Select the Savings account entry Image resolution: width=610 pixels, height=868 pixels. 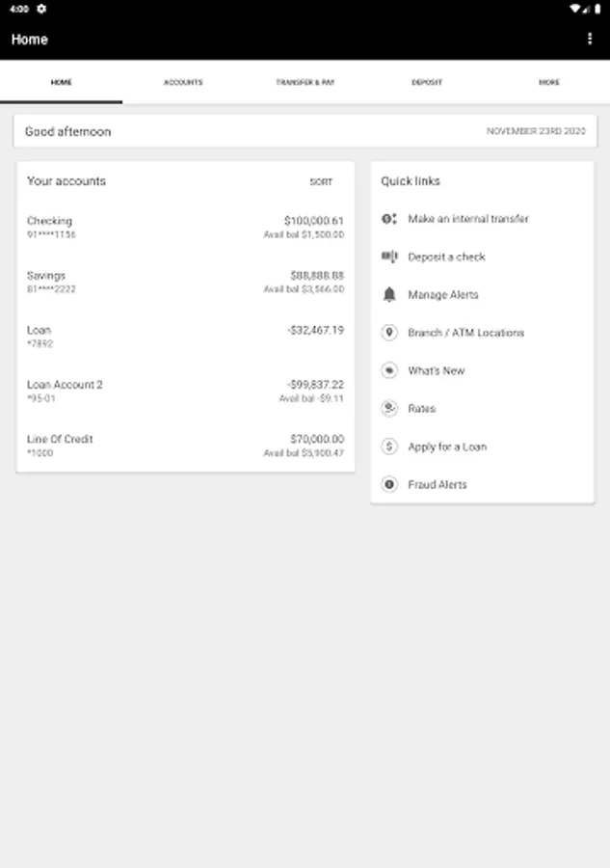185,282
